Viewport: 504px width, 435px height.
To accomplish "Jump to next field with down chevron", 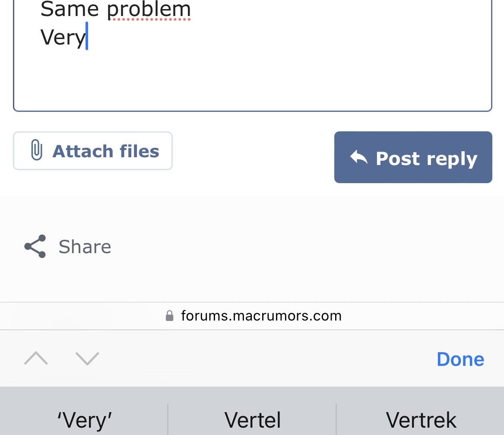I will point(87,359).
